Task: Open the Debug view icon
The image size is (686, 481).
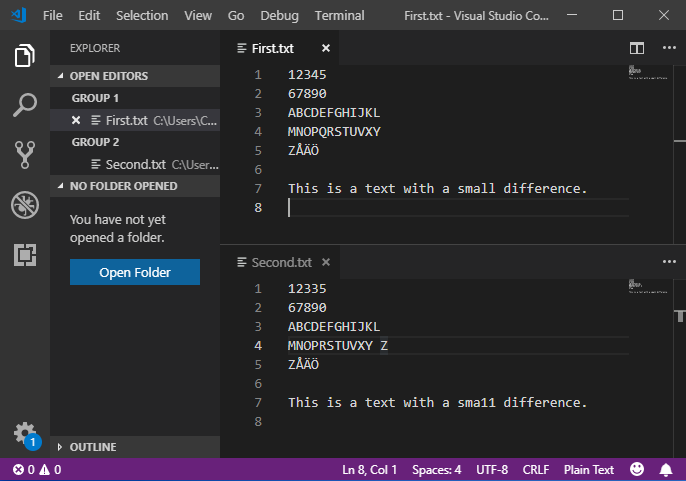Action: pyautogui.click(x=25, y=205)
